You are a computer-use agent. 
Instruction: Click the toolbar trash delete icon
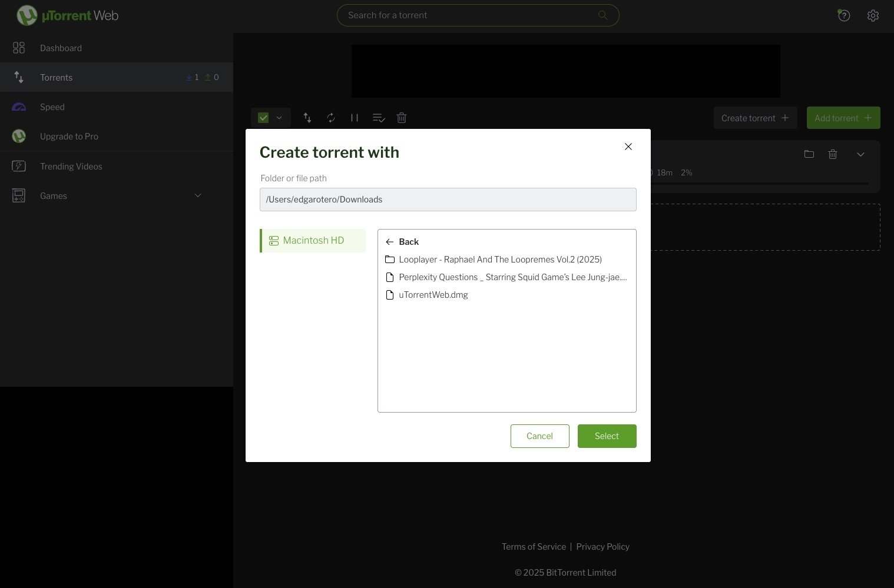pos(402,118)
